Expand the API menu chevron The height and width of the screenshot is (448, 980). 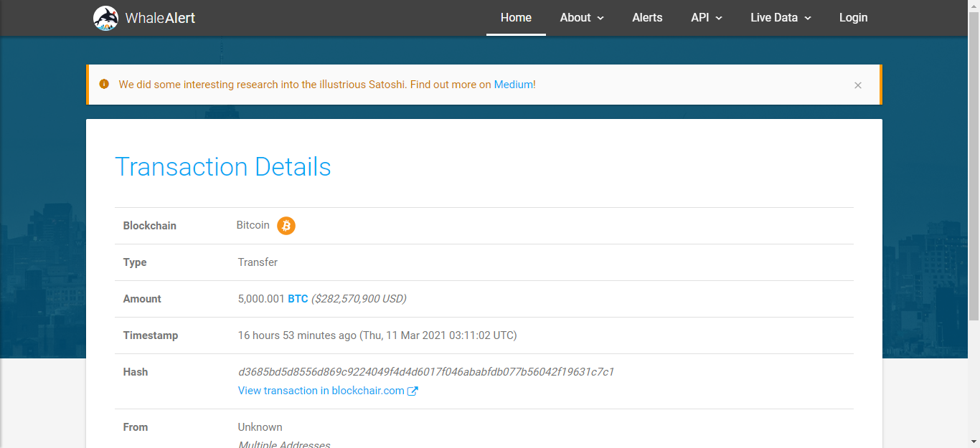coord(718,18)
